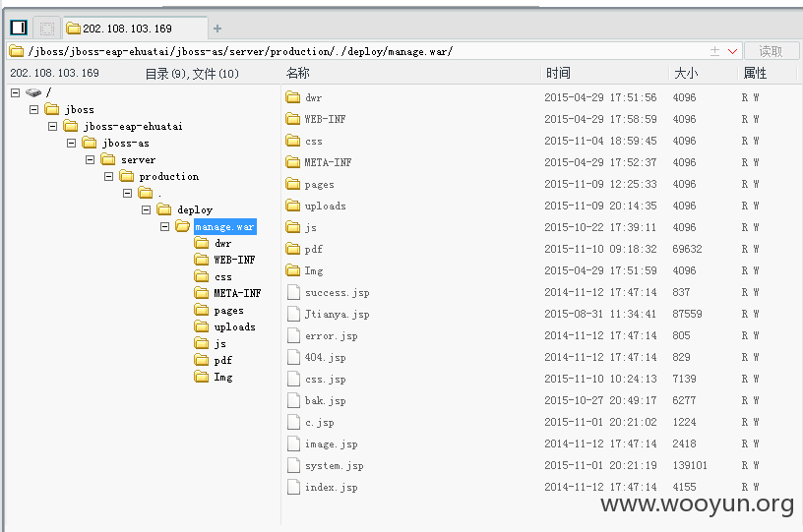803x532 pixels.
Task: Click the Jtianya.jsp file icon
Action: (293, 314)
